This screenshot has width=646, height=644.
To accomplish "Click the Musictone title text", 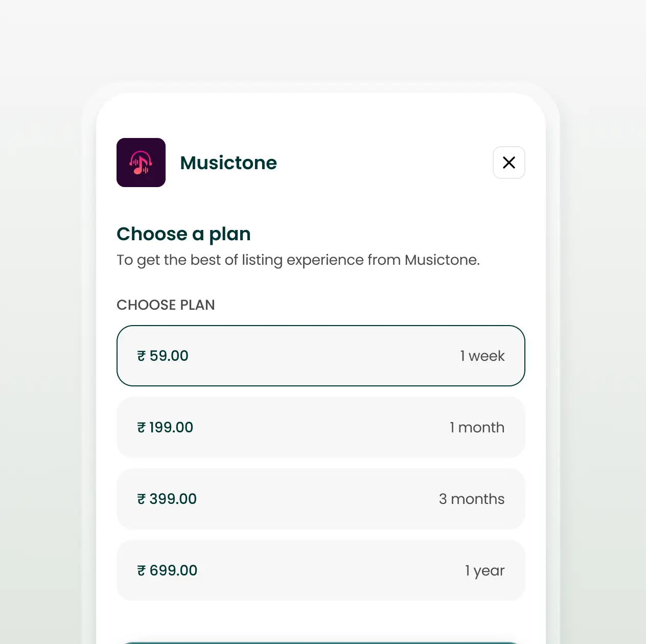I will [x=228, y=163].
